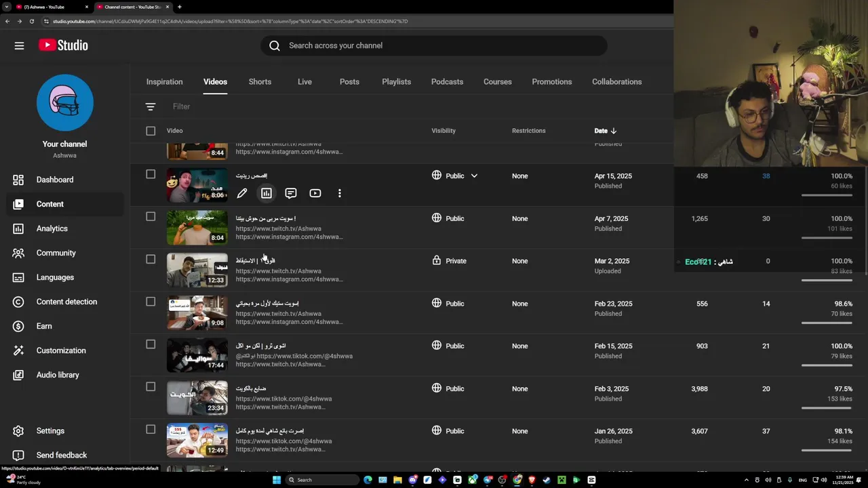Select checkbox for Mar 2, 2025 video
868x488 pixels.
[151, 259]
